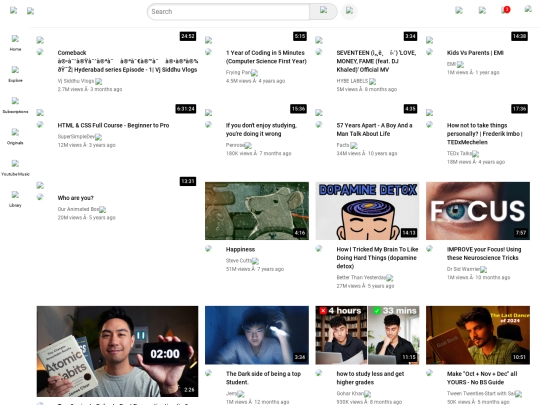Open How not to take things personally title
Image resolution: width=540 pixels, height=405 pixels.
(485, 134)
